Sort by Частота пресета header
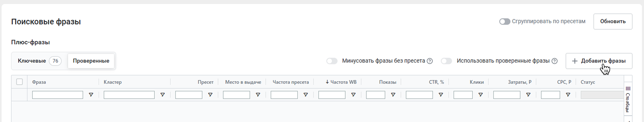This screenshot has height=122, width=644. [x=291, y=82]
